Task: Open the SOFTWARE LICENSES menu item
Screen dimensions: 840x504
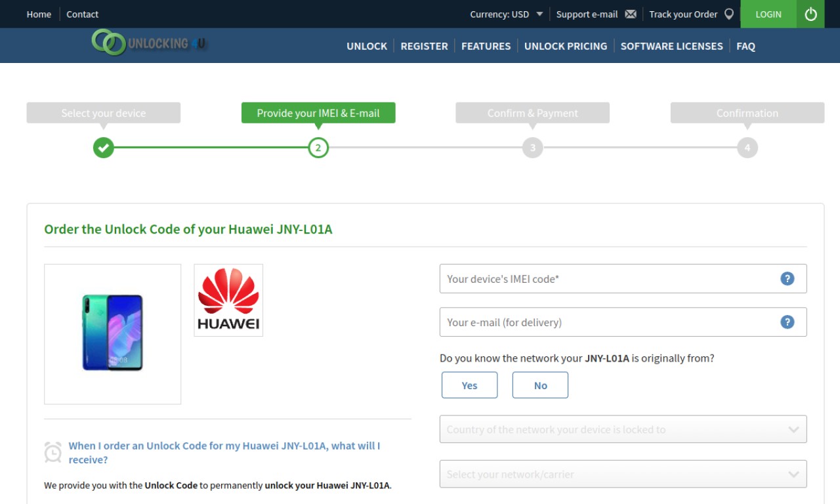Action: coord(671,46)
